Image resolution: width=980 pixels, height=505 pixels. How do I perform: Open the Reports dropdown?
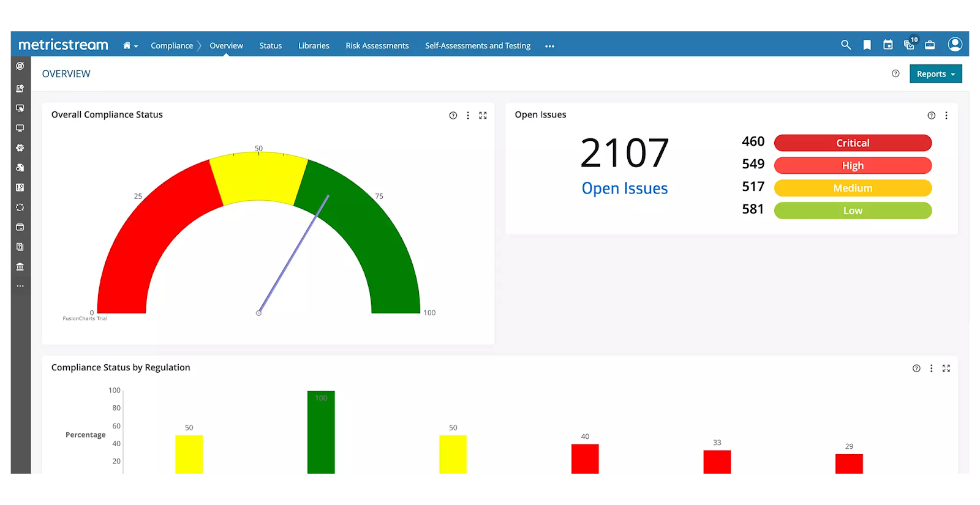935,74
